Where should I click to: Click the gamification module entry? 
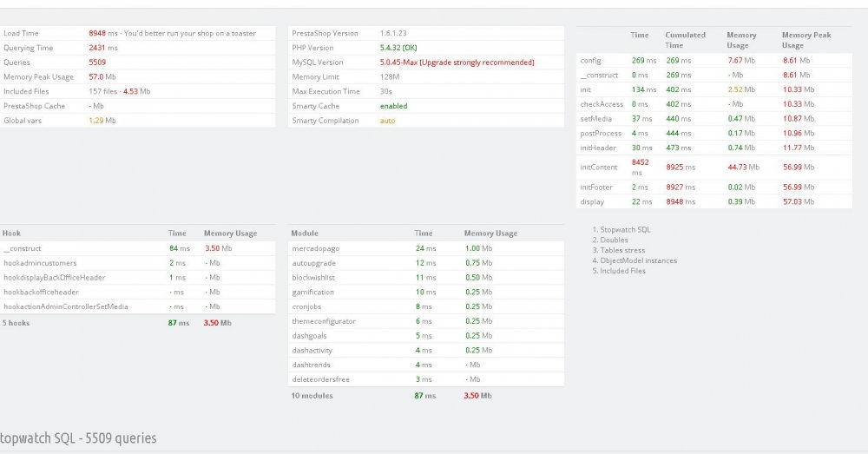click(x=313, y=293)
